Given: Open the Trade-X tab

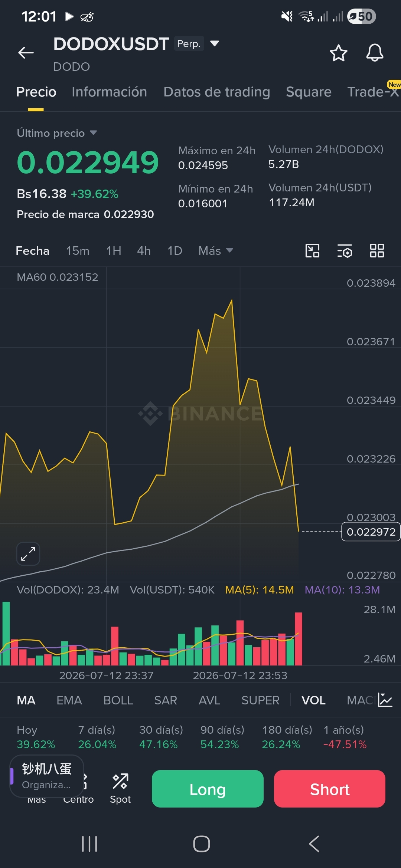Looking at the screenshot, I should [373, 92].
